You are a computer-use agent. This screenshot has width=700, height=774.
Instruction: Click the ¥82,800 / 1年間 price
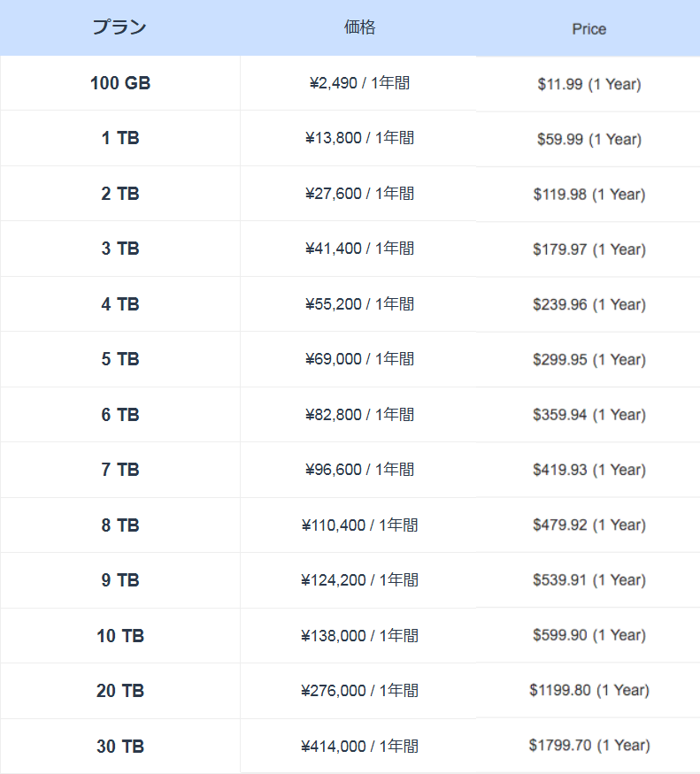(359, 415)
